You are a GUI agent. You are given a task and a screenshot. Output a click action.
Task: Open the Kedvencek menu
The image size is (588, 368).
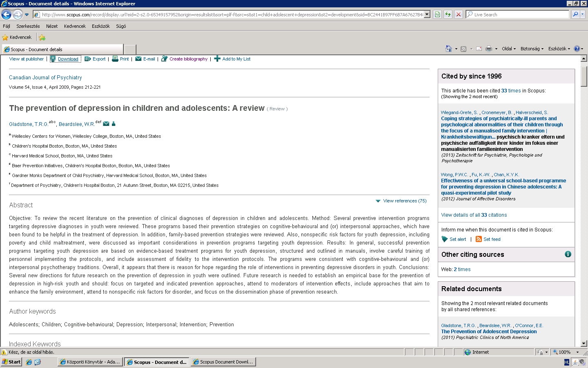coord(75,26)
